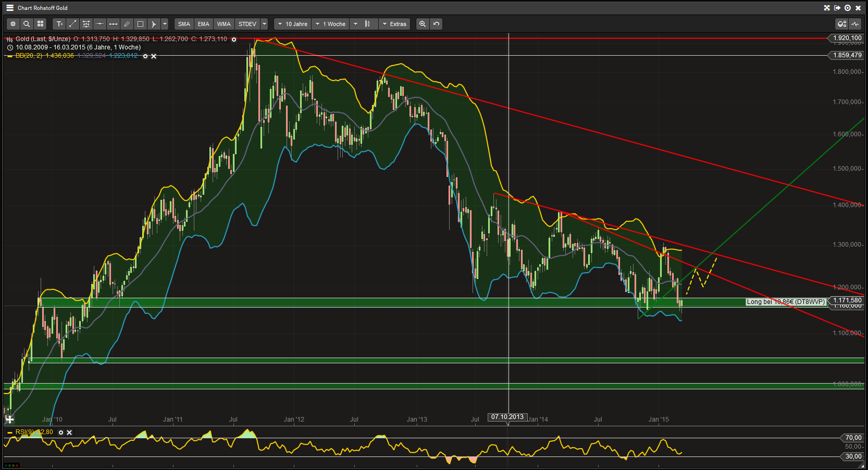Image resolution: width=868 pixels, height=470 pixels.
Task: Open the hamburger menu top left
Action: 9,7
